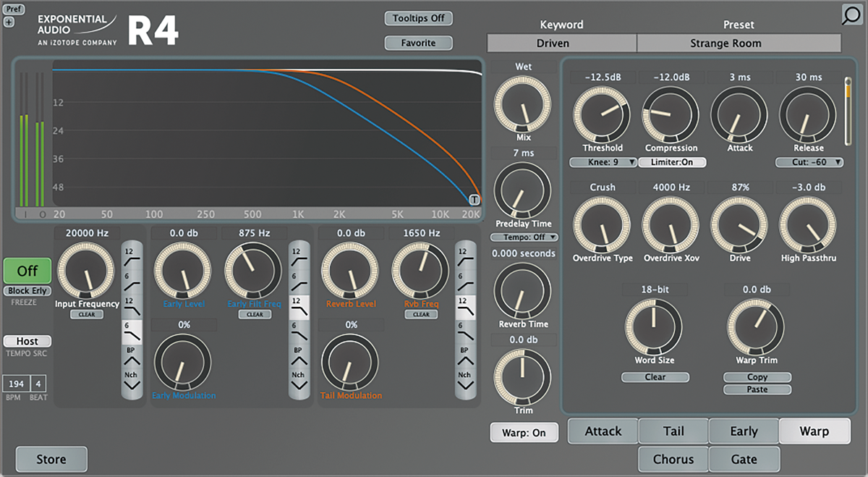
Task: Open the Cut: -60 dropdown
Action: [x=809, y=162]
